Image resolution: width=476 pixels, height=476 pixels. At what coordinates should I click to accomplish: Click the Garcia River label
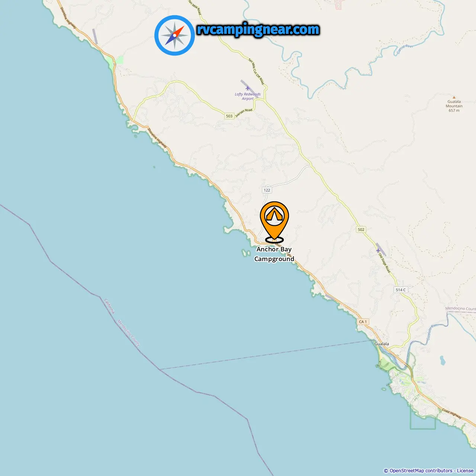(x=405, y=49)
